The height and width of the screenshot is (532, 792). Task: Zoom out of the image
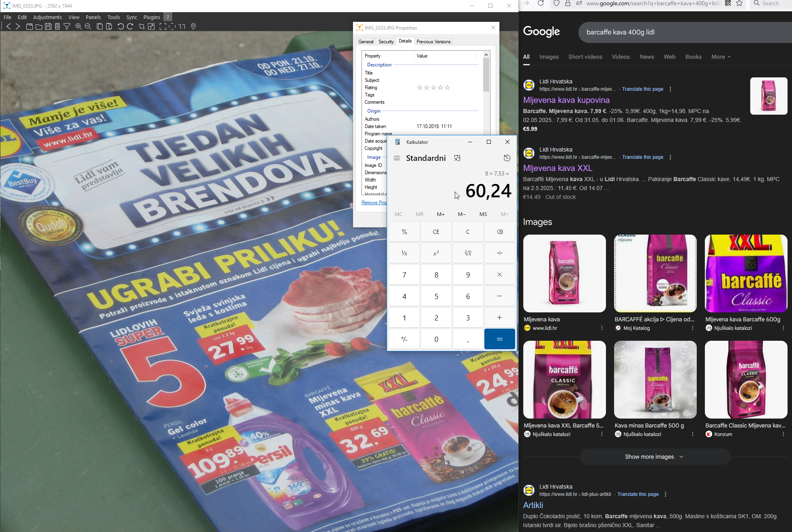tap(88, 26)
